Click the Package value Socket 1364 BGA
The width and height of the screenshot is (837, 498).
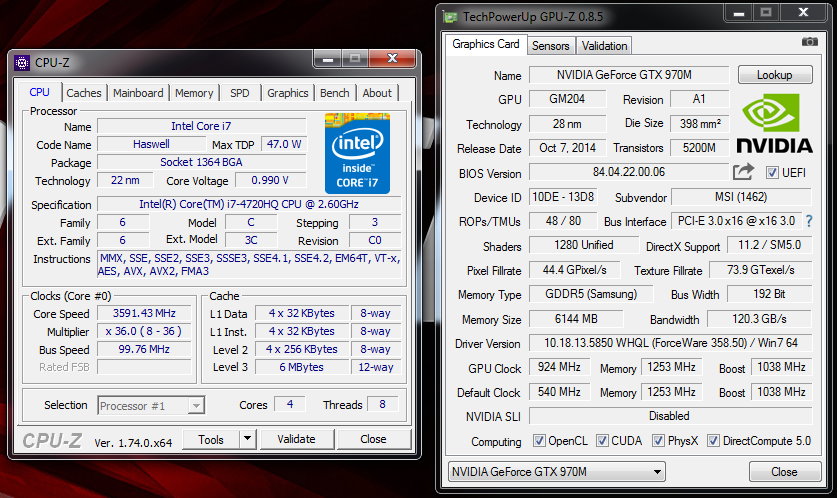[201, 162]
